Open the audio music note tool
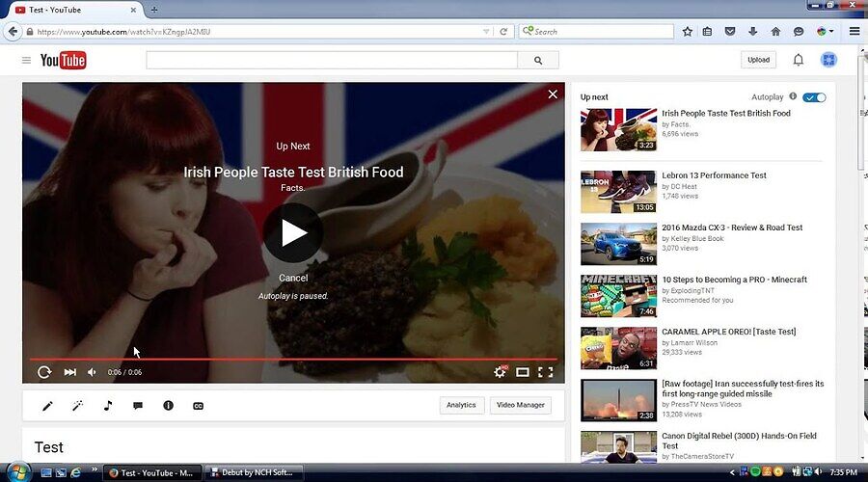The height and width of the screenshot is (482, 868). [107, 406]
